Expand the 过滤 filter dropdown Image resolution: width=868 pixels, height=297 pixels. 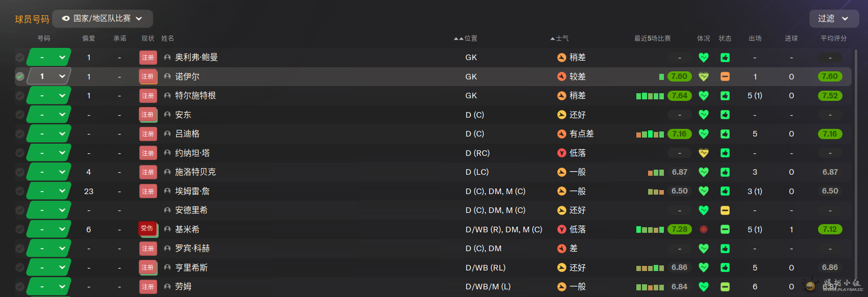point(834,18)
